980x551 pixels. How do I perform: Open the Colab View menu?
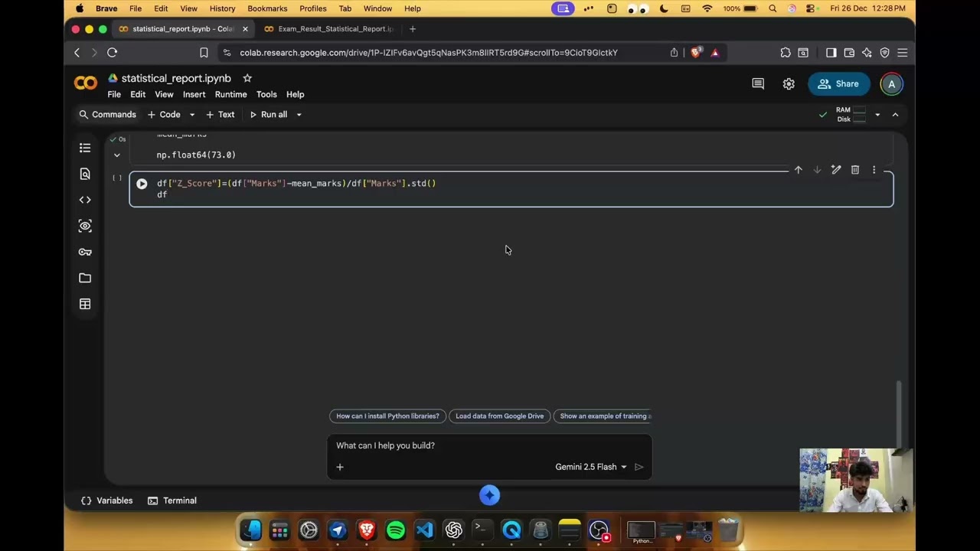pyautogui.click(x=164, y=94)
